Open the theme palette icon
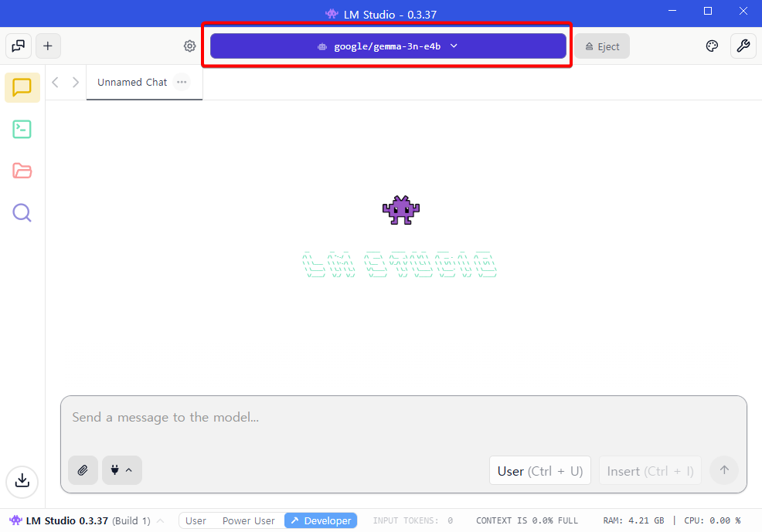Viewport: 762px width, 532px height. tap(712, 46)
